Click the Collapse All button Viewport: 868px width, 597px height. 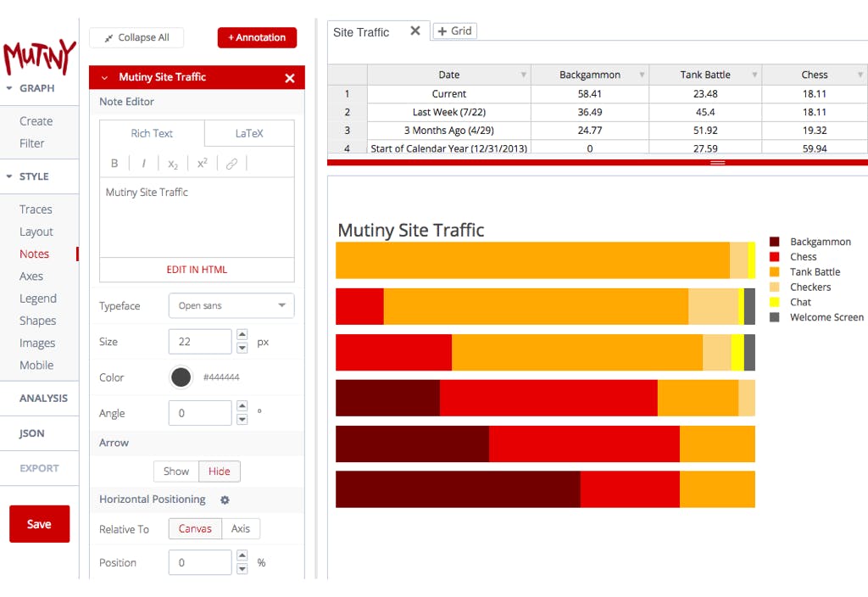[136, 37]
